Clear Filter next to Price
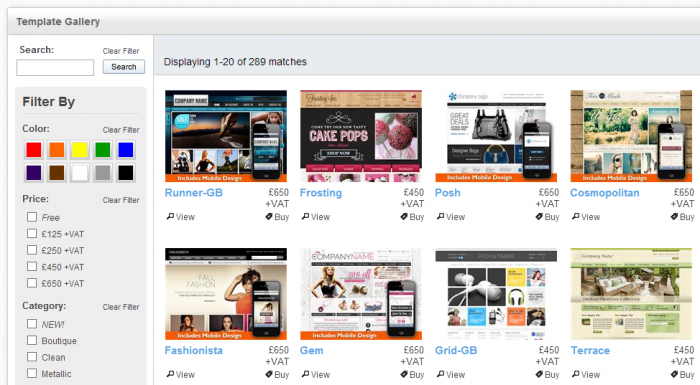This screenshot has height=385, width=700. [x=121, y=200]
